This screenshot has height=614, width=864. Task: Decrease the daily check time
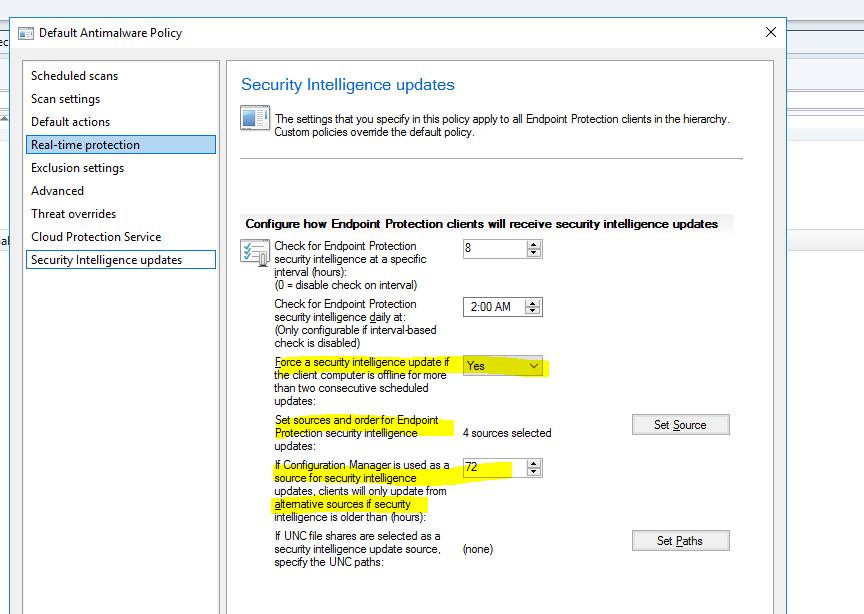click(532, 311)
